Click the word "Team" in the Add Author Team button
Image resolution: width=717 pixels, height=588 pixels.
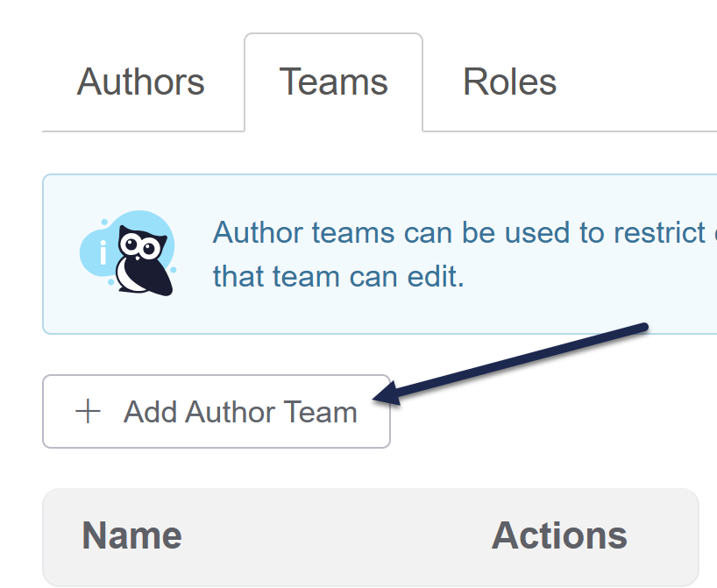point(320,412)
